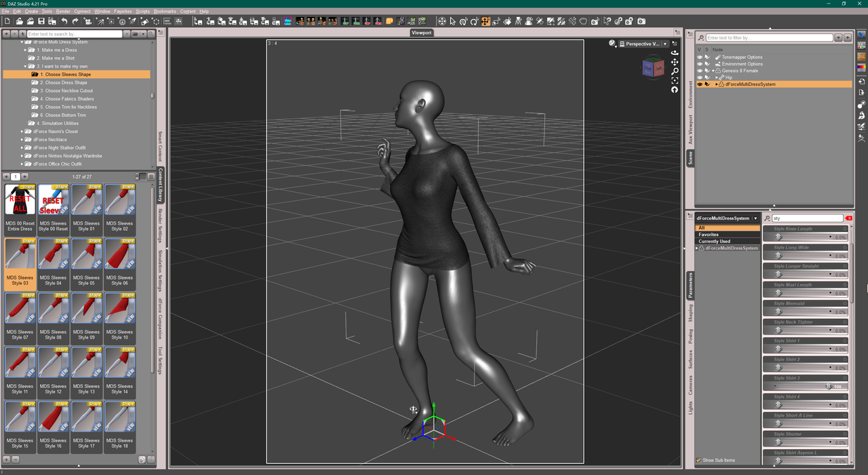Click the Undo arrow icon
This screenshot has width=868, height=475.
[64, 22]
